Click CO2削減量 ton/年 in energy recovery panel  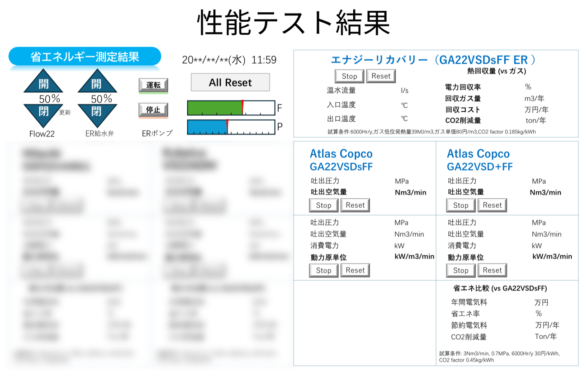click(496, 120)
